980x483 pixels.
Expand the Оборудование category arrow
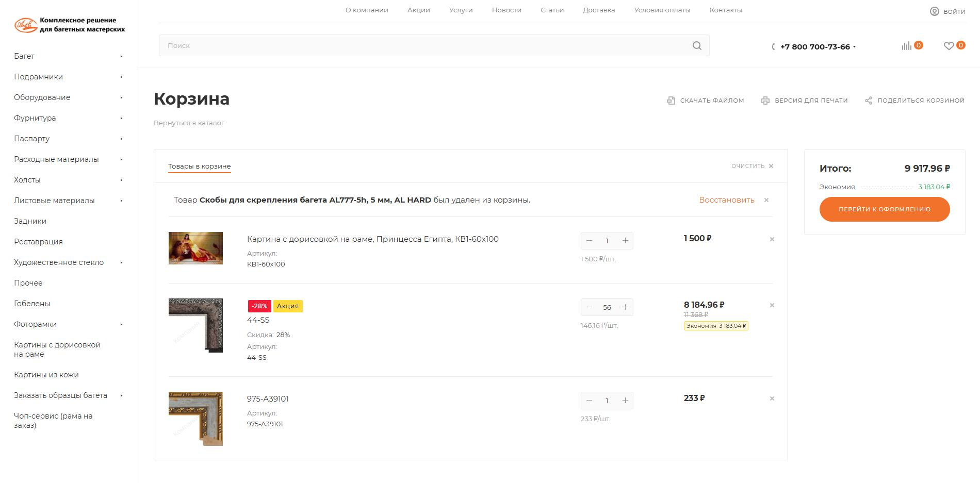point(121,97)
